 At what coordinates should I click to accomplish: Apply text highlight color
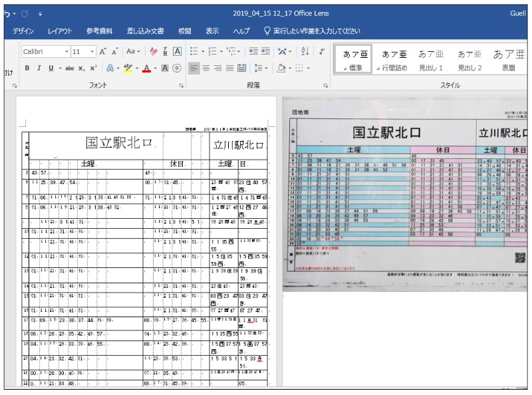click(x=127, y=68)
